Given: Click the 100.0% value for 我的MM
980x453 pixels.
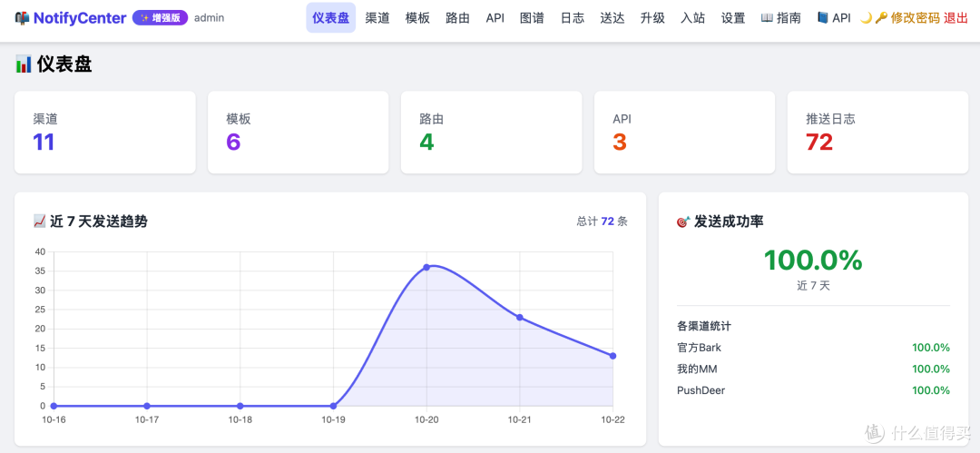Looking at the screenshot, I should (x=931, y=369).
